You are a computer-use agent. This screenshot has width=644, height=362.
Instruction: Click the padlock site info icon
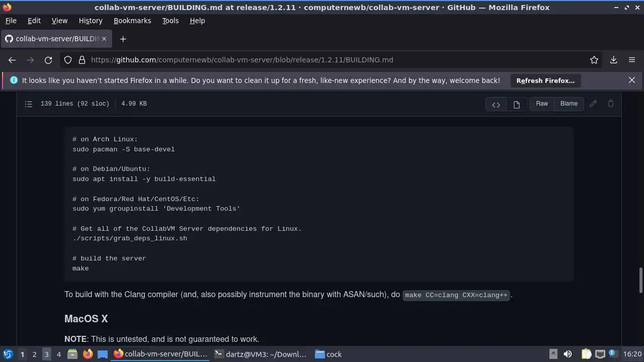[x=82, y=60]
